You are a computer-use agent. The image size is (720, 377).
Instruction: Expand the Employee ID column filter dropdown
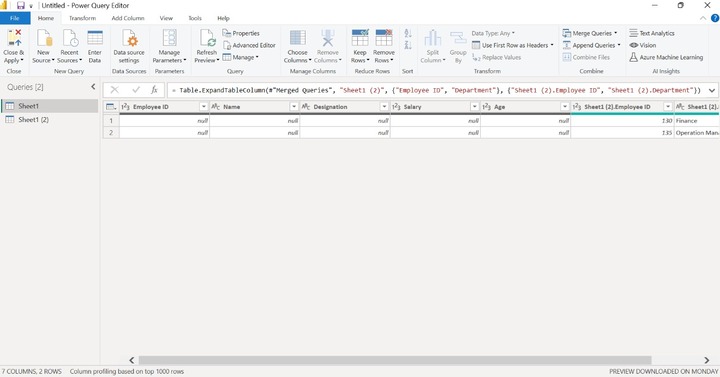(203, 107)
